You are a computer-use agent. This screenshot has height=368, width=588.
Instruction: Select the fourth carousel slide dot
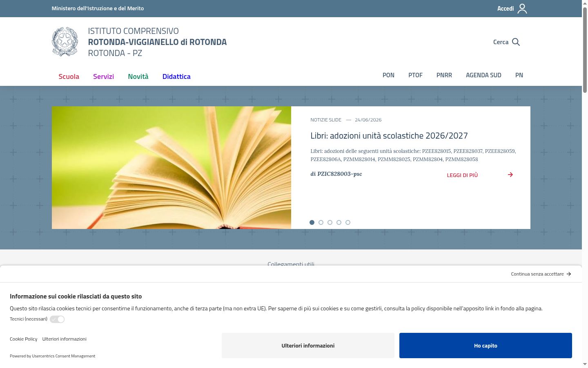pos(339,222)
